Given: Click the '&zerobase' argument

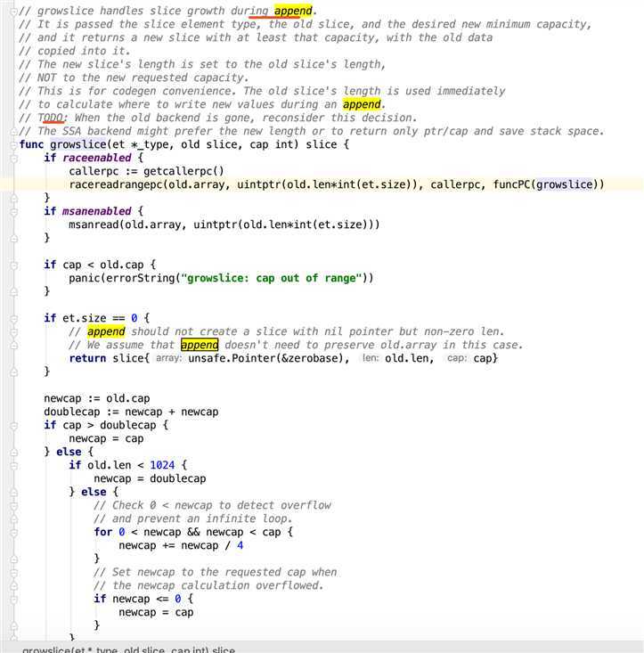Looking at the screenshot, I should click(309, 358).
